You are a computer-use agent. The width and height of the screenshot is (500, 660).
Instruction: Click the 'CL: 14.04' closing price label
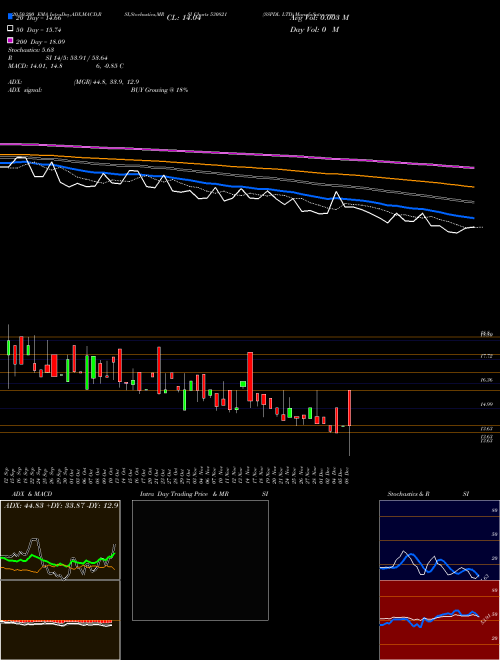tap(184, 18)
